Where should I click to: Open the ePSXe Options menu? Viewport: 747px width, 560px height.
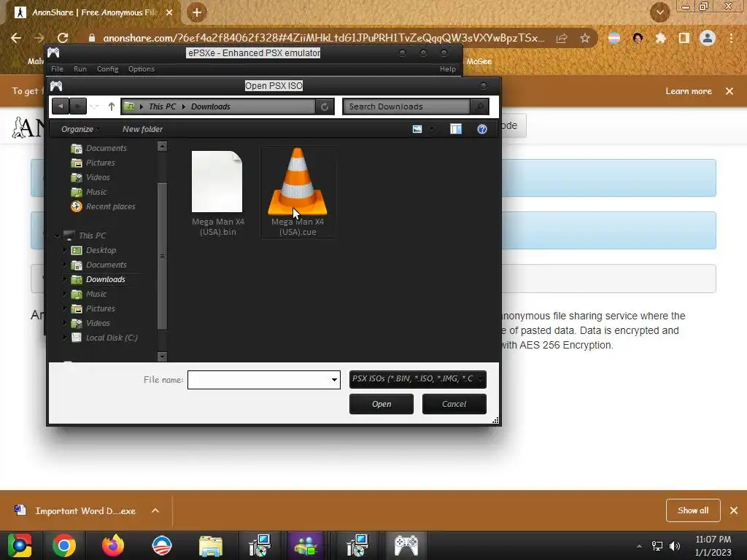(x=141, y=69)
